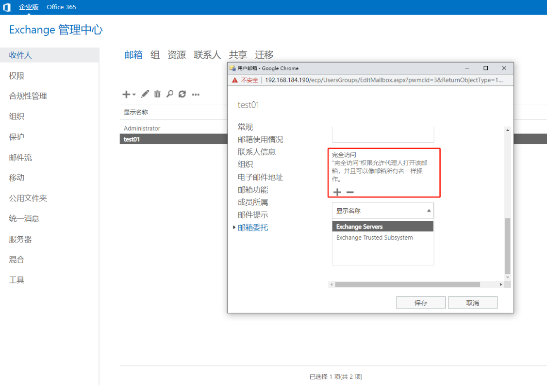Open 公用文件夹 in the left navigation

(x=28, y=198)
